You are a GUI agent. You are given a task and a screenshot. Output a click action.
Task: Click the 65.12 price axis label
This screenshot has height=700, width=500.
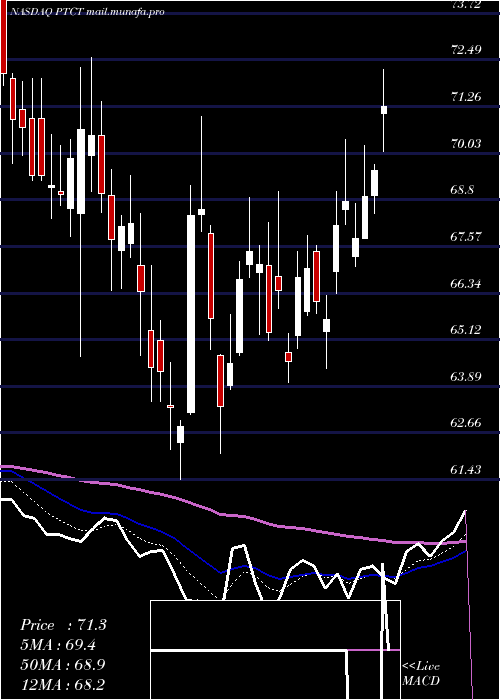(466, 329)
